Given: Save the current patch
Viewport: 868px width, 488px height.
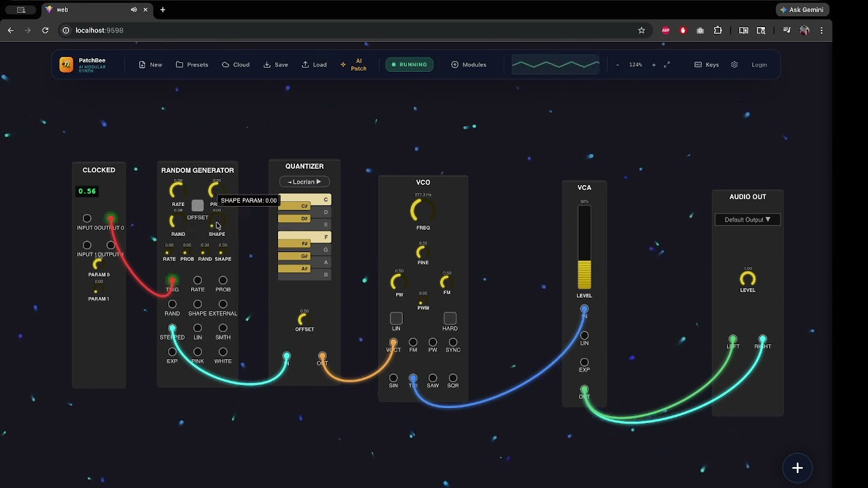Looking at the screenshot, I should [x=276, y=65].
